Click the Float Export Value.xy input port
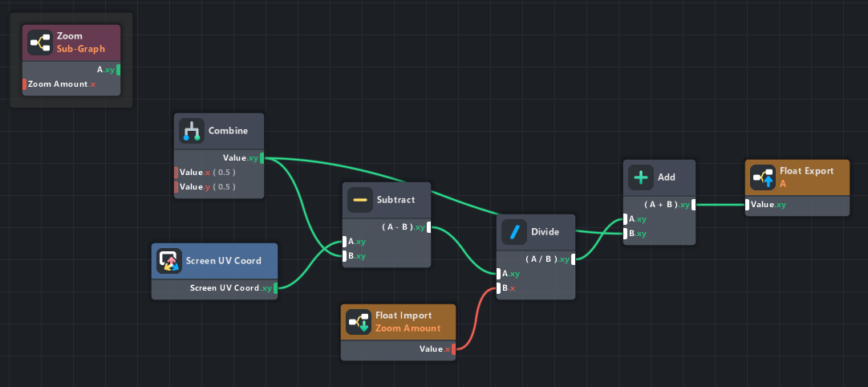 point(747,205)
